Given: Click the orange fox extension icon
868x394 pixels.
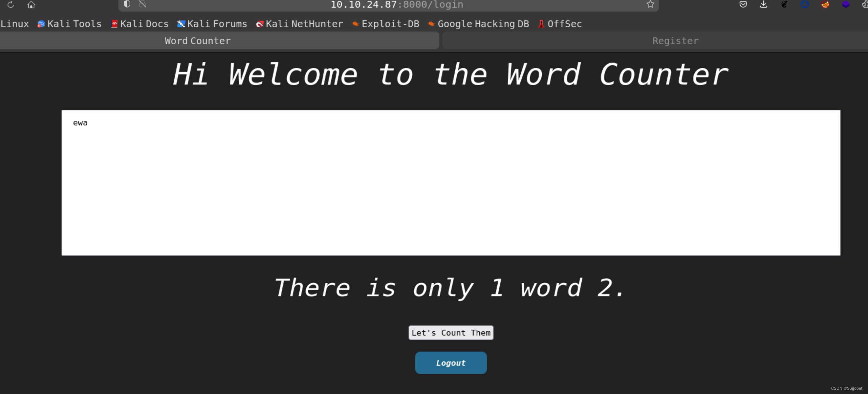Looking at the screenshot, I should point(825,4).
